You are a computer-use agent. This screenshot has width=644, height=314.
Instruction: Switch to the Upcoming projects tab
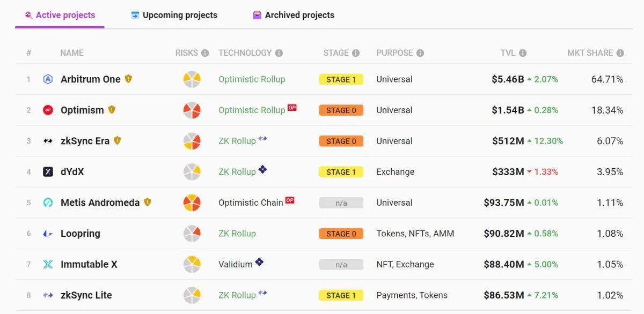click(174, 15)
